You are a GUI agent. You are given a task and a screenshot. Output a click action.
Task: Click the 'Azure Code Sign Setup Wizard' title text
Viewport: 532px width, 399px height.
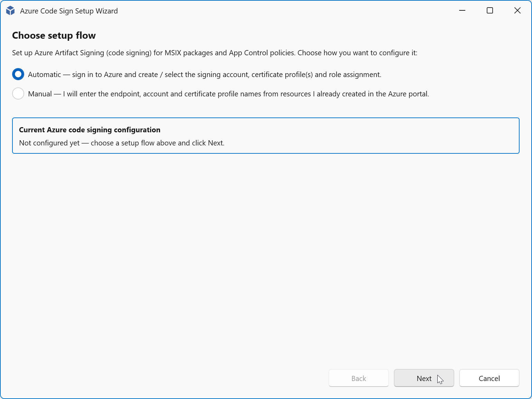click(x=69, y=11)
